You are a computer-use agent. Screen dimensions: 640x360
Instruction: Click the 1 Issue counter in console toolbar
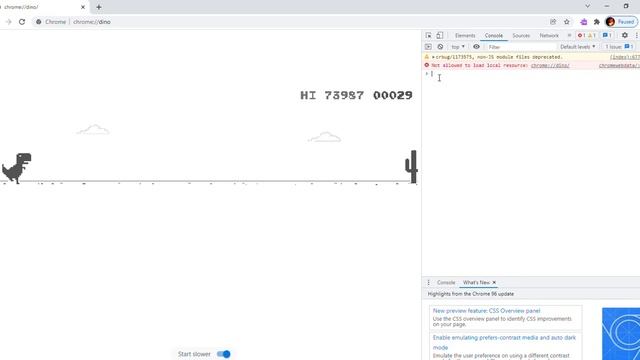(x=619, y=47)
